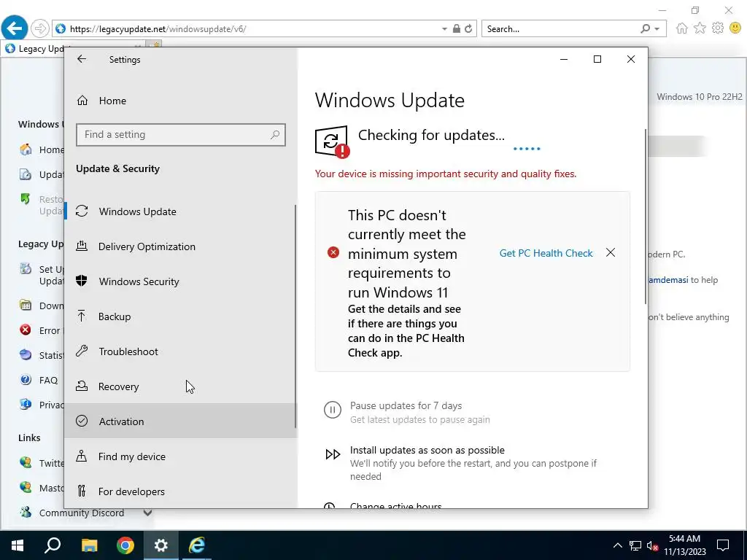This screenshot has width=747, height=560.
Task: Click the muted volume tray icon
Action: click(652, 545)
